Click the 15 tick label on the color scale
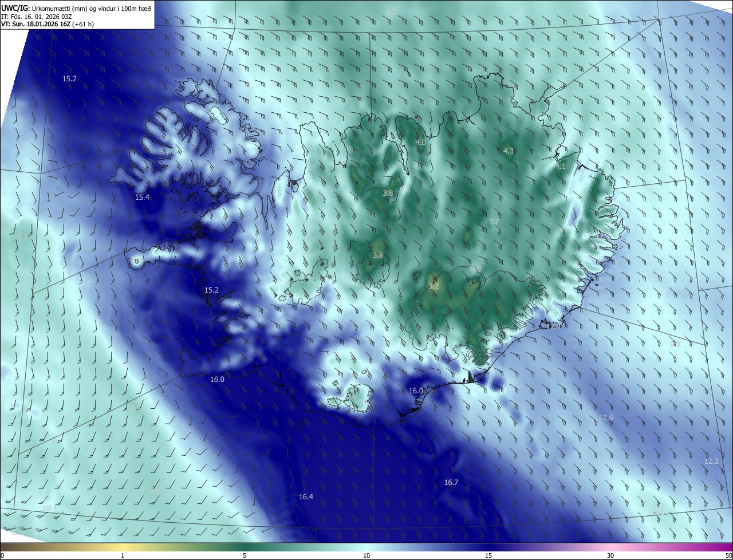 (x=488, y=555)
